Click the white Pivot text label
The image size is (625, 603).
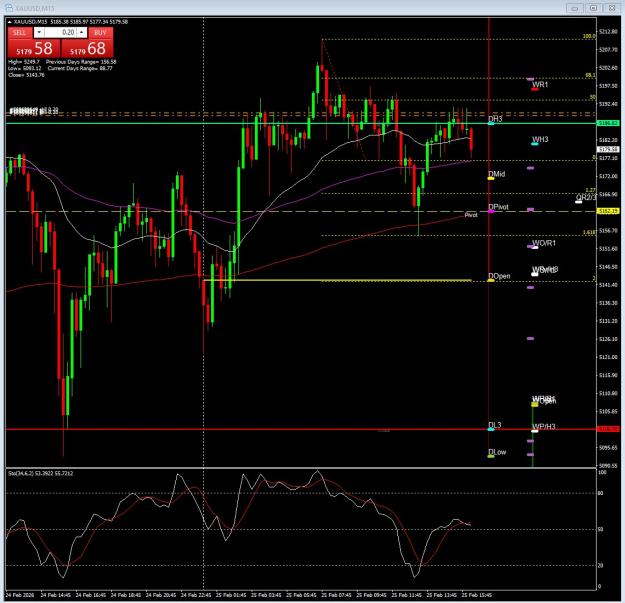point(471,215)
